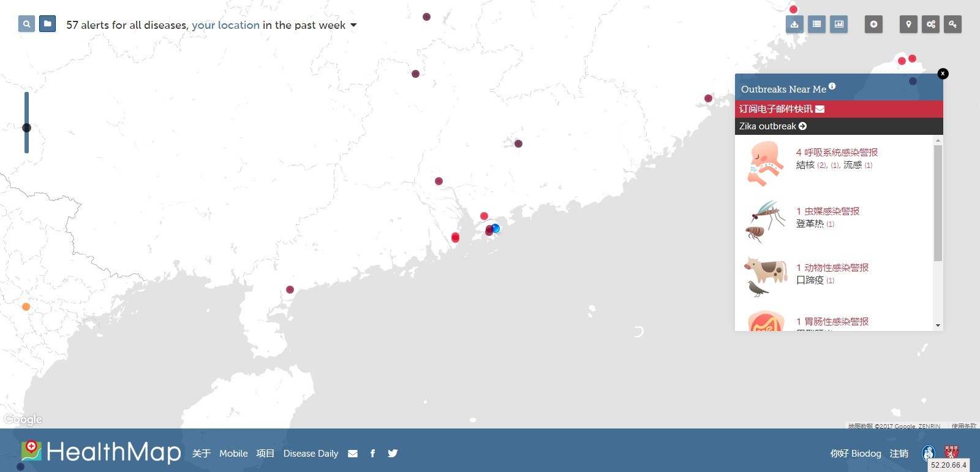
Task: Click the location pin icon button
Action: click(x=908, y=25)
